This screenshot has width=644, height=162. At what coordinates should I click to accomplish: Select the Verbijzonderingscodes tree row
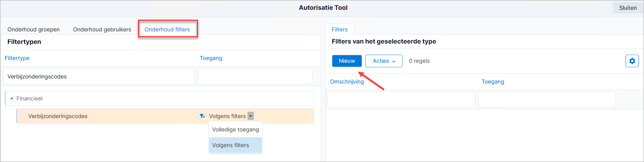(x=165, y=116)
